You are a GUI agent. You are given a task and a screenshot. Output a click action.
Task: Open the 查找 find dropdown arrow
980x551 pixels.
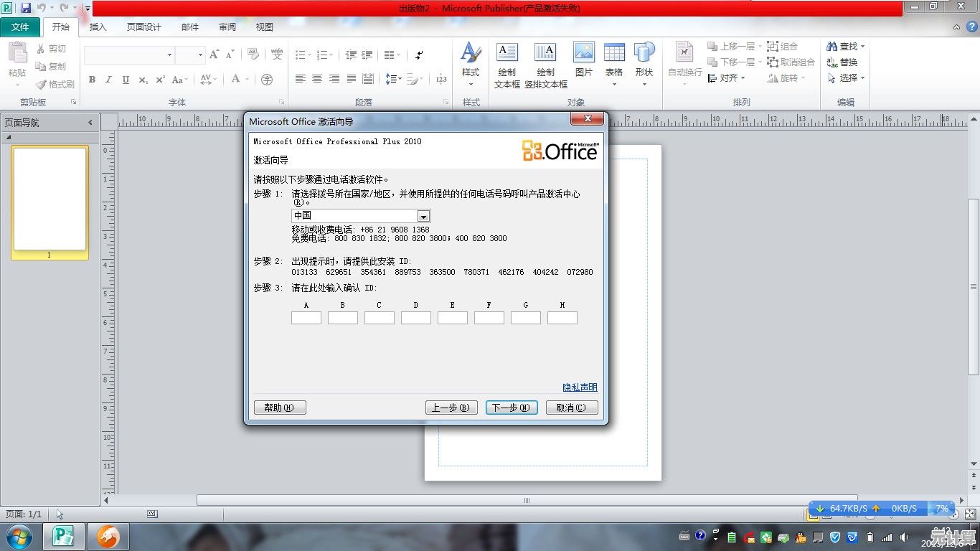[x=863, y=46]
